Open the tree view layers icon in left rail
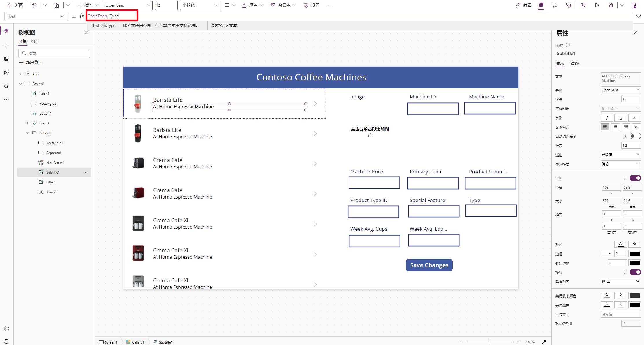Image resolution: width=644 pixels, height=345 pixels. (x=6, y=31)
